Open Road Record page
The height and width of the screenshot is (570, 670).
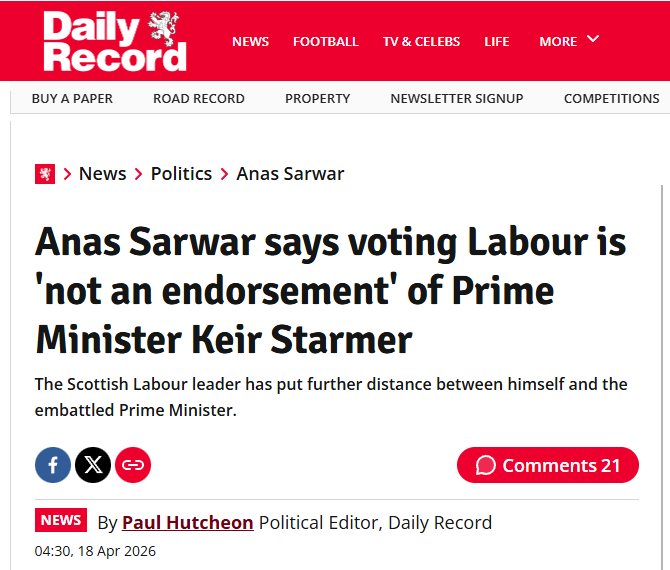(x=199, y=98)
